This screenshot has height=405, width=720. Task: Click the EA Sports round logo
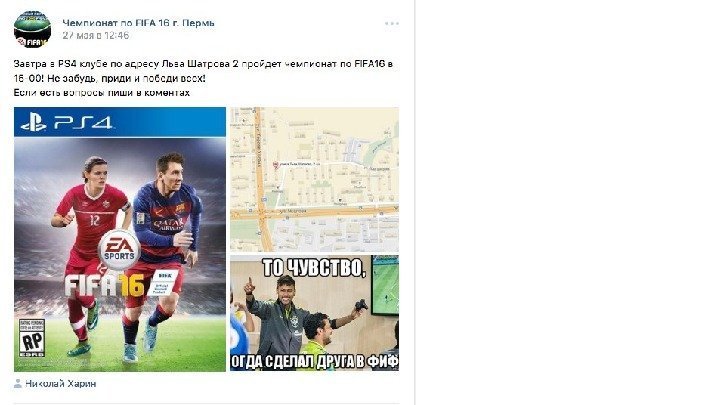click(119, 251)
